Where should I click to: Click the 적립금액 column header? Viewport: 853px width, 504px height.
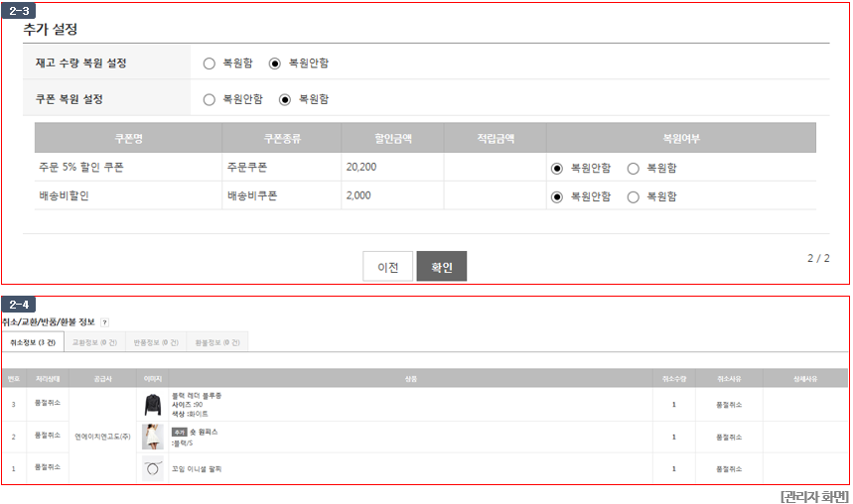coord(496,138)
